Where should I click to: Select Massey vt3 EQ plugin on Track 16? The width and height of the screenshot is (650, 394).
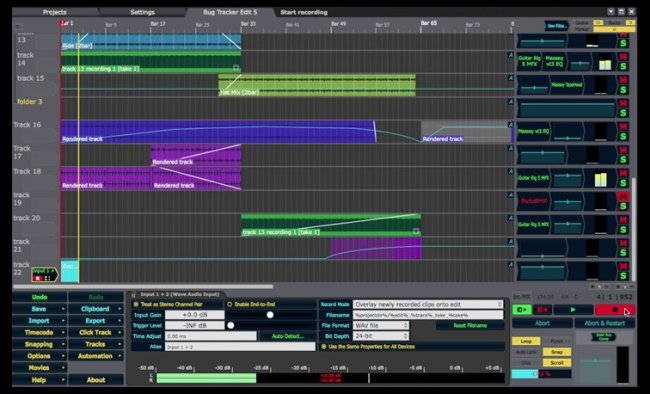[534, 131]
